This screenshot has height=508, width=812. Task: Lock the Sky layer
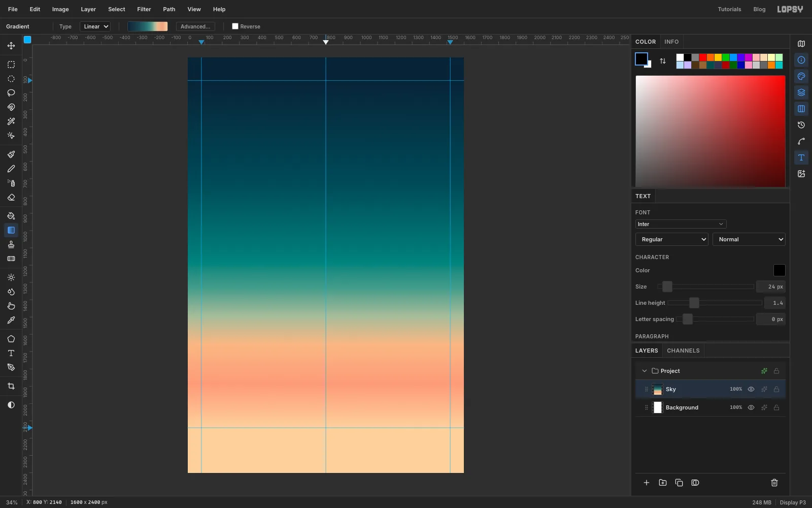point(776,389)
